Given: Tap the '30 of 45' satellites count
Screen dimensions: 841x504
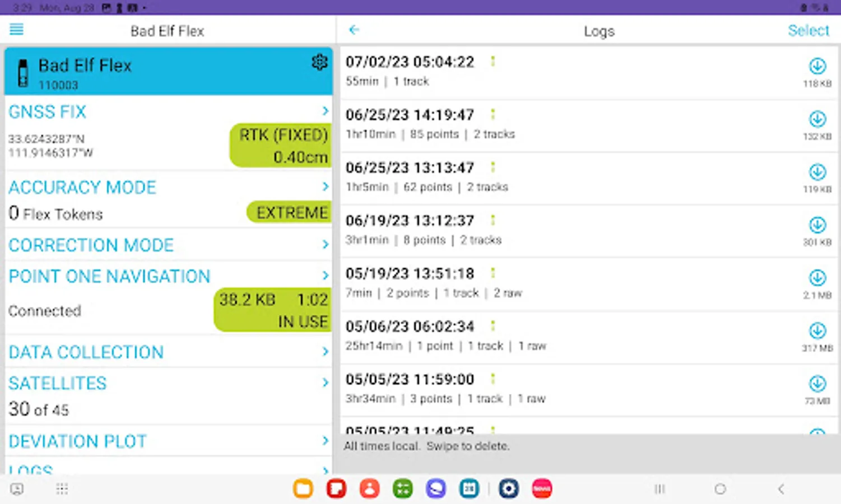Looking at the screenshot, I should tap(39, 409).
